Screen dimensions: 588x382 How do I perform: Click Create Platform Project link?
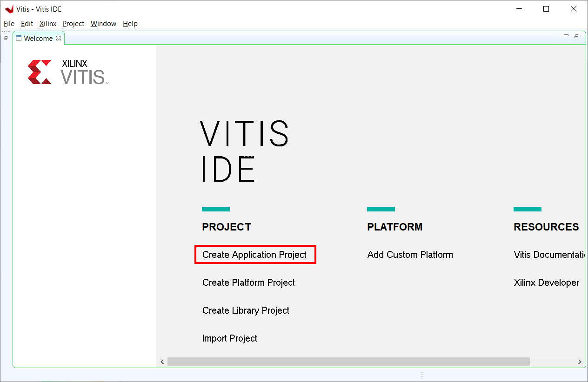point(248,283)
